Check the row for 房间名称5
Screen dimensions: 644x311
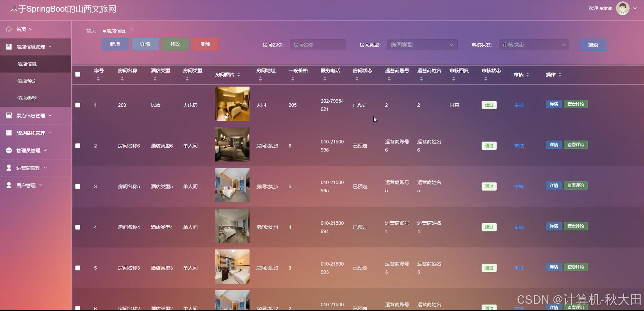[78, 187]
